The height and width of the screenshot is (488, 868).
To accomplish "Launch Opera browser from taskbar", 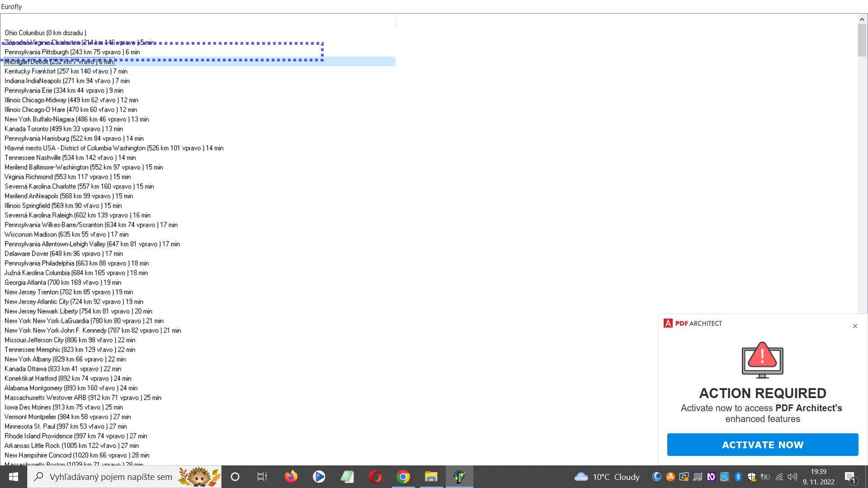I will [x=375, y=477].
